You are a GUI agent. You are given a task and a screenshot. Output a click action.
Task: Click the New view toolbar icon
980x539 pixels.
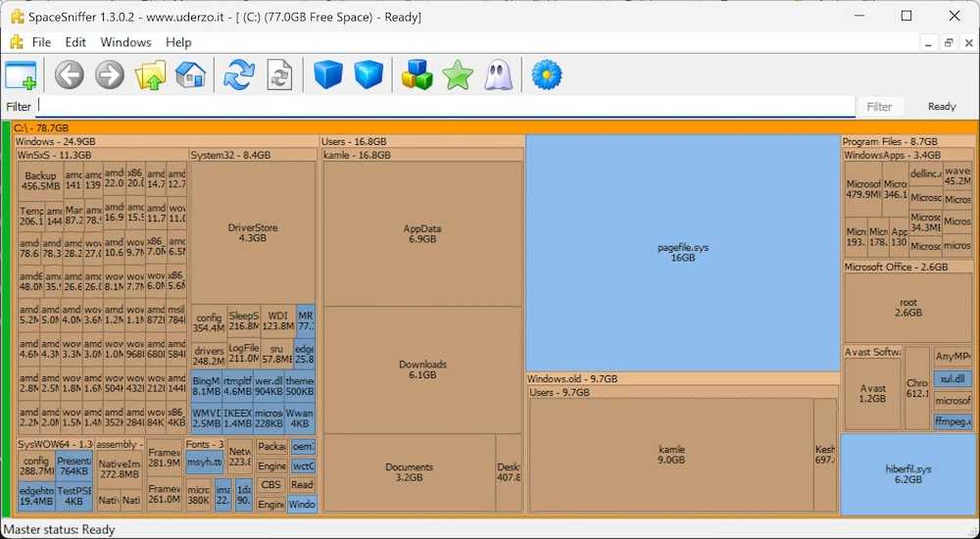click(21, 74)
